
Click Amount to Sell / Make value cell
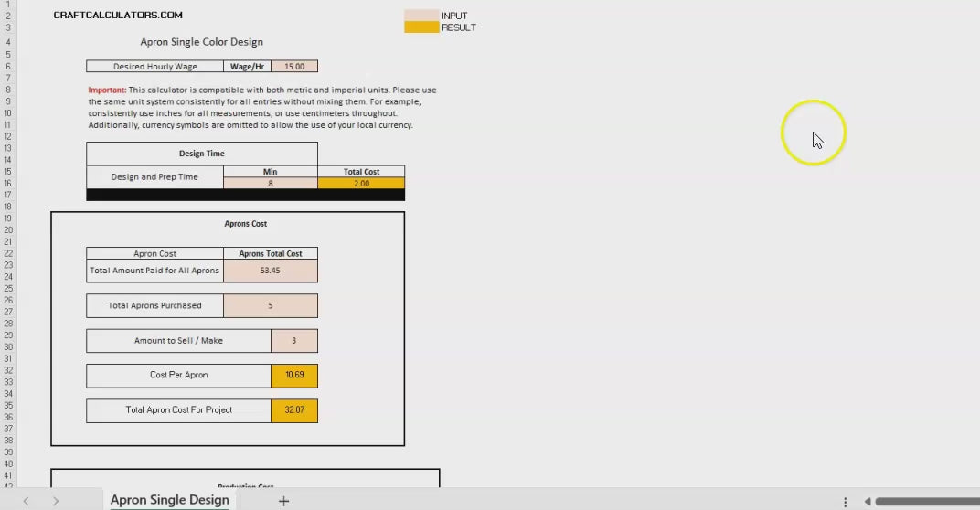pos(294,341)
